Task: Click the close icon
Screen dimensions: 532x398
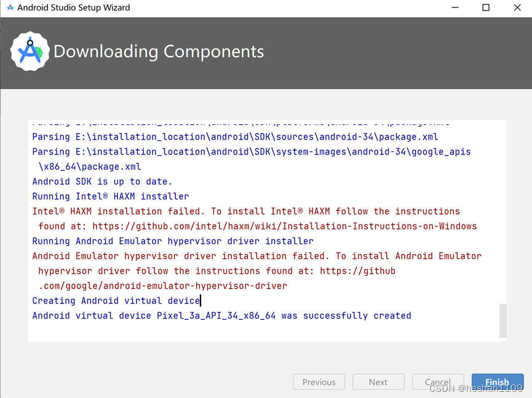Action: (517, 7)
